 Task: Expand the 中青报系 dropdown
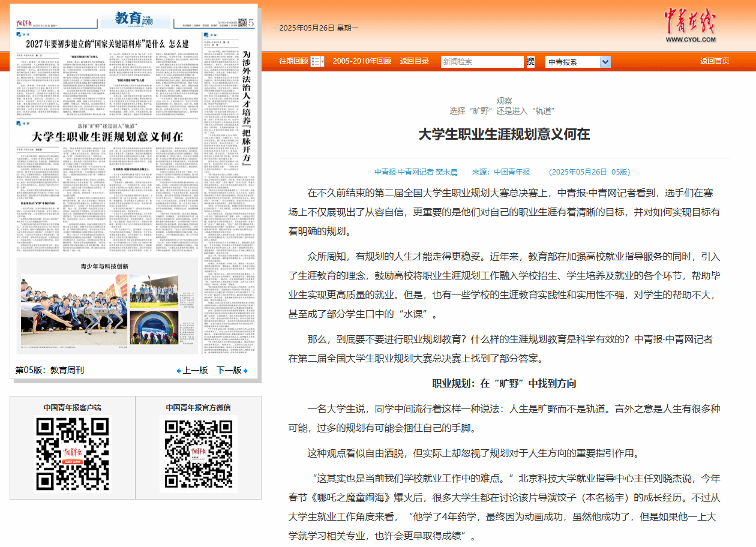tap(605, 62)
